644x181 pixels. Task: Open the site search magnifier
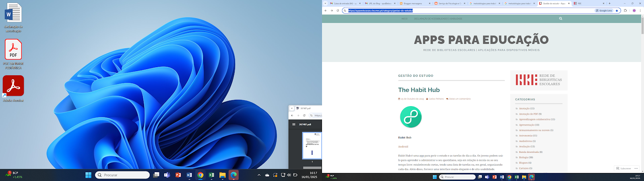[560, 19]
